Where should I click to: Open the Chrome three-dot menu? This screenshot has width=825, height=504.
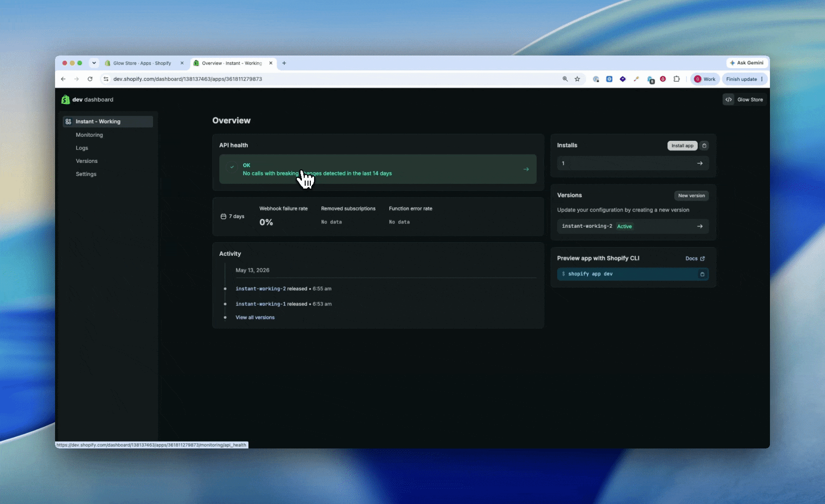click(x=762, y=79)
